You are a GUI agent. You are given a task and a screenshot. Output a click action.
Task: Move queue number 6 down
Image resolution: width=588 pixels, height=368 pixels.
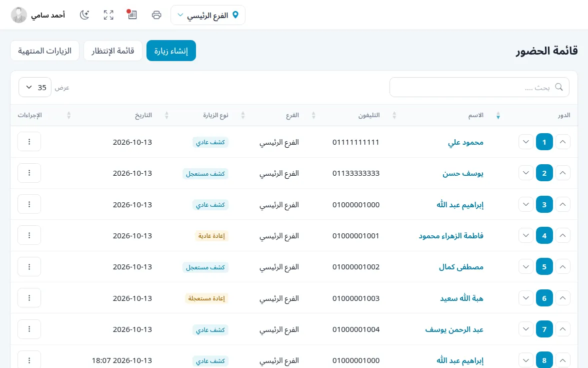526,298
